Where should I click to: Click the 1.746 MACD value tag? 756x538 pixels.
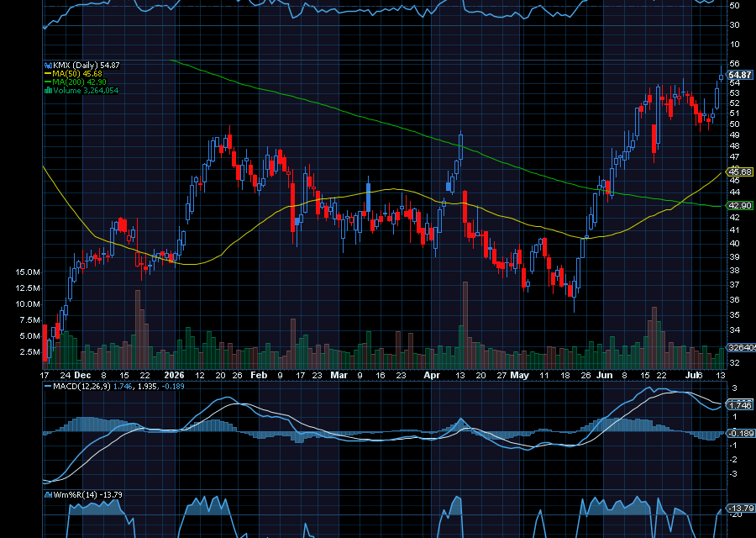(x=739, y=405)
